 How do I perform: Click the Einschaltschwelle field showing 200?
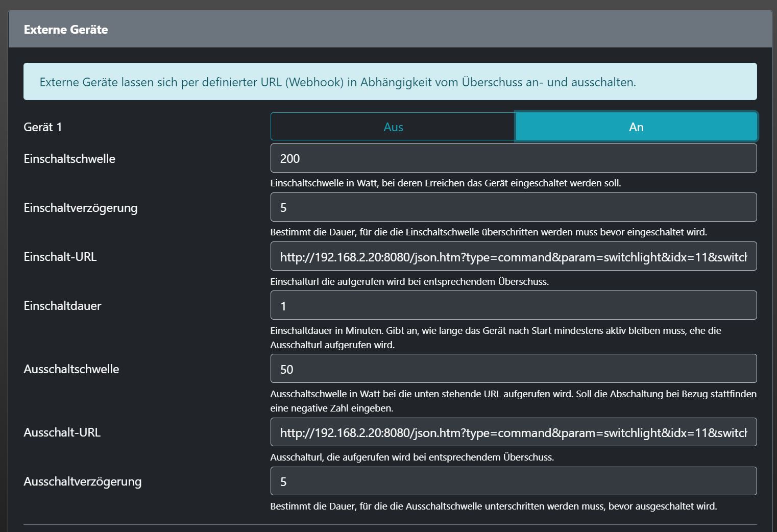coord(513,158)
